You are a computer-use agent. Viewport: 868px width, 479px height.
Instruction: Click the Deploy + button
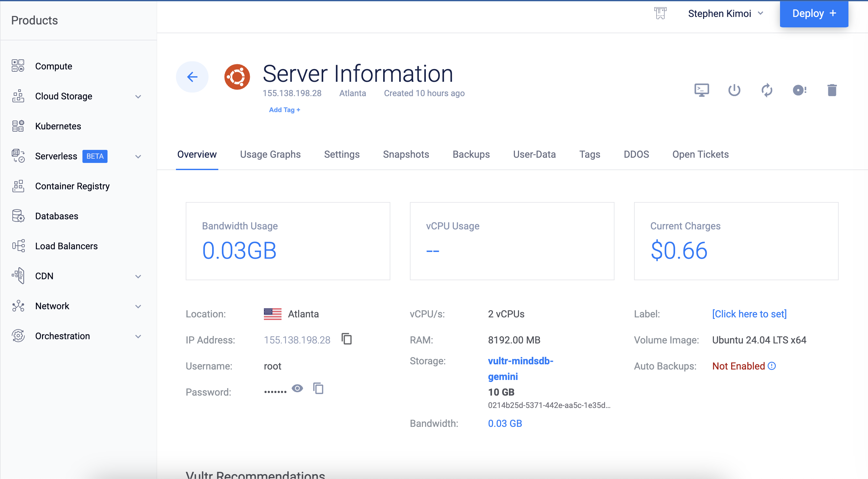coord(814,13)
